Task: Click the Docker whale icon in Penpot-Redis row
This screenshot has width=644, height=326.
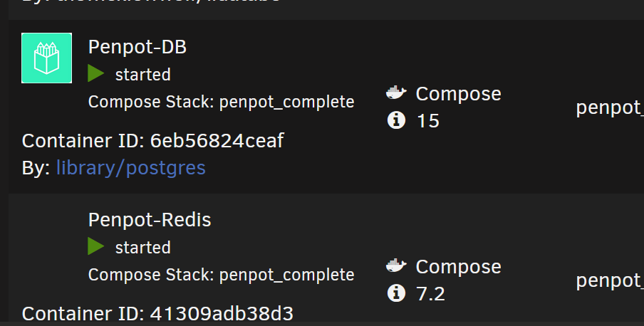Action: (396, 265)
